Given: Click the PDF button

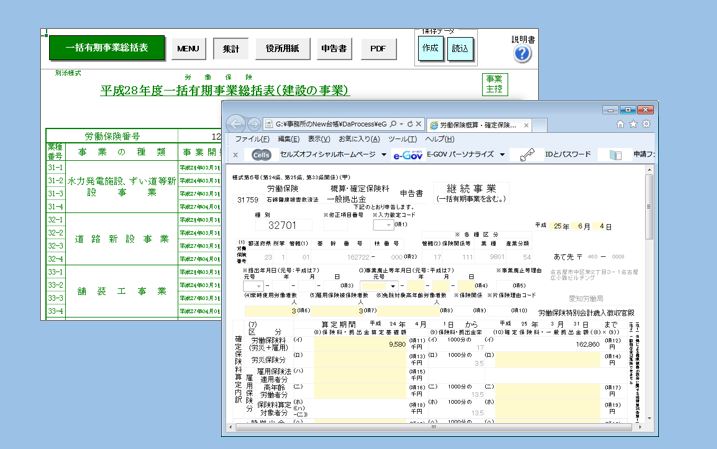Looking at the screenshot, I should [377, 48].
